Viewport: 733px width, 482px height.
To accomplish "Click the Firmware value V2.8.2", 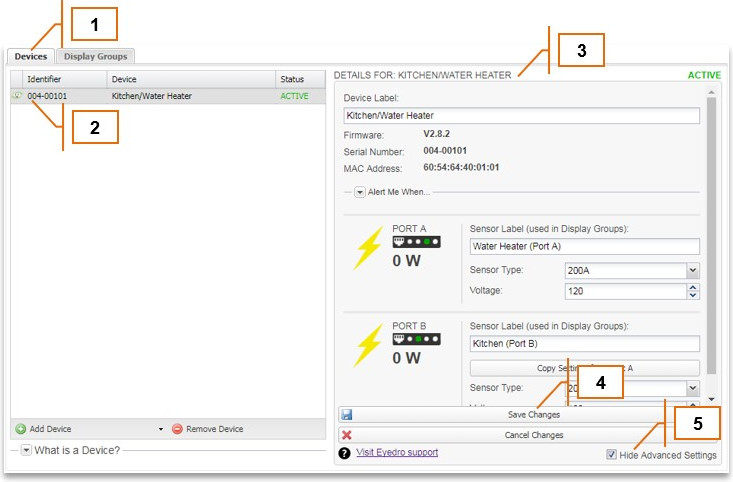I will [x=437, y=134].
